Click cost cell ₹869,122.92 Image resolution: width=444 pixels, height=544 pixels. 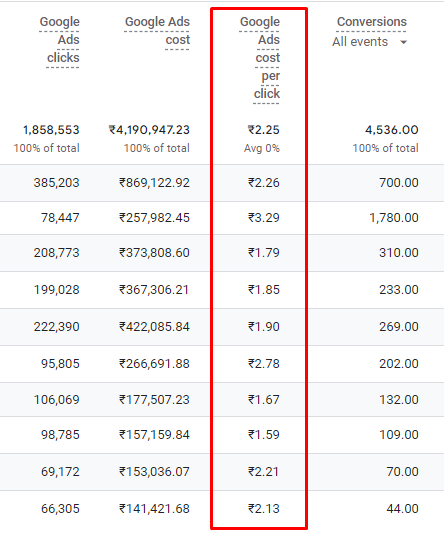[x=154, y=183]
